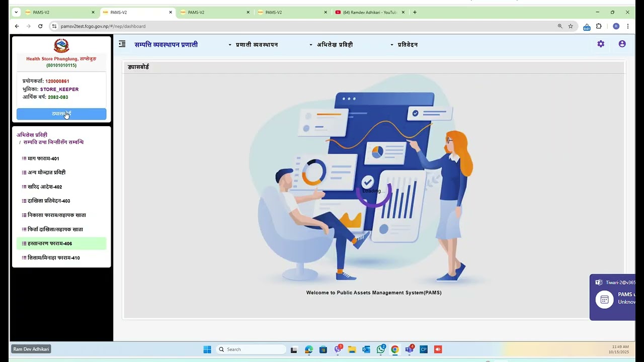Expand the प्रणाली व्यवस्थापन dropdown menu
This screenshot has width=644, height=362.
click(253, 45)
